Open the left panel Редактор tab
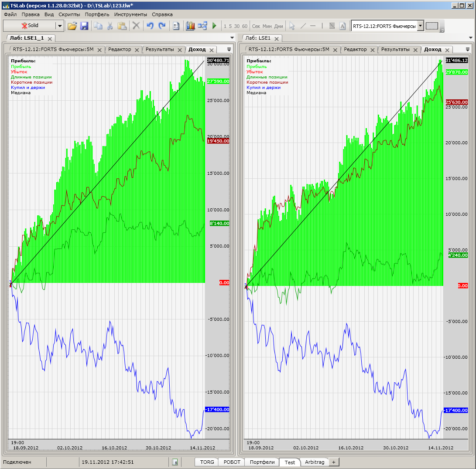Viewport: 476px width, 469px height. coord(120,49)
